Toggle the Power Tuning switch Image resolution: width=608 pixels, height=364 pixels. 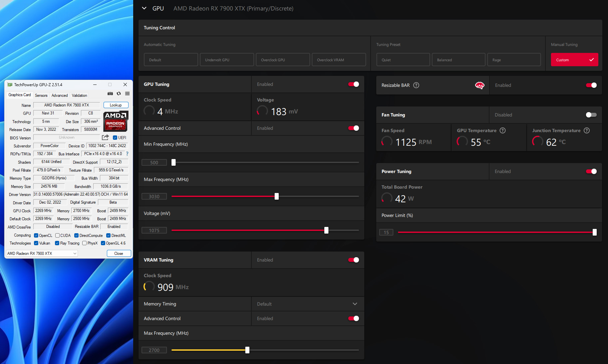591,171
